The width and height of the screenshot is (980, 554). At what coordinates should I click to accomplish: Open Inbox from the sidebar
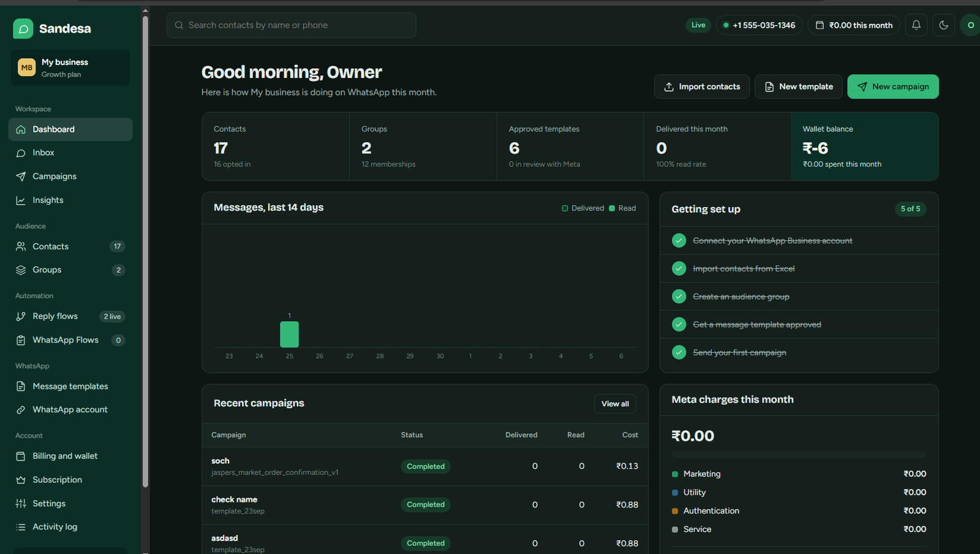tap(70, 153)
